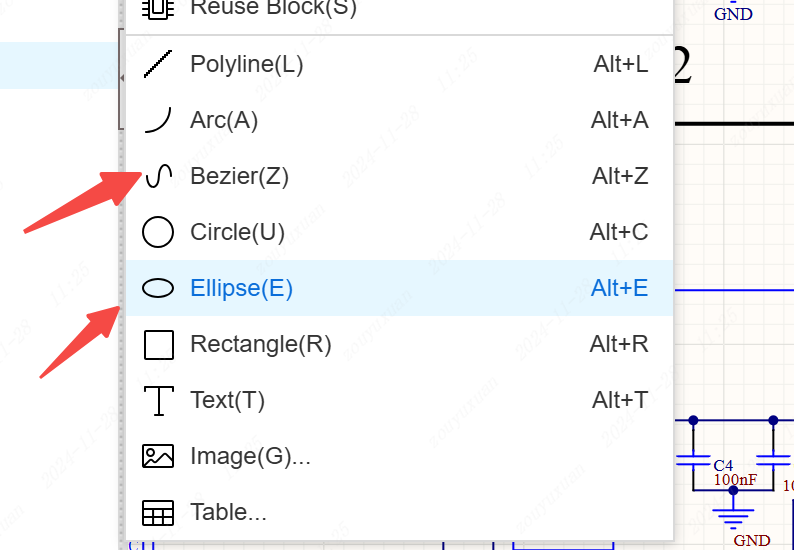794x550 pixels.
Task: Select the Ellipse oval icon
Action: [158, 288]
